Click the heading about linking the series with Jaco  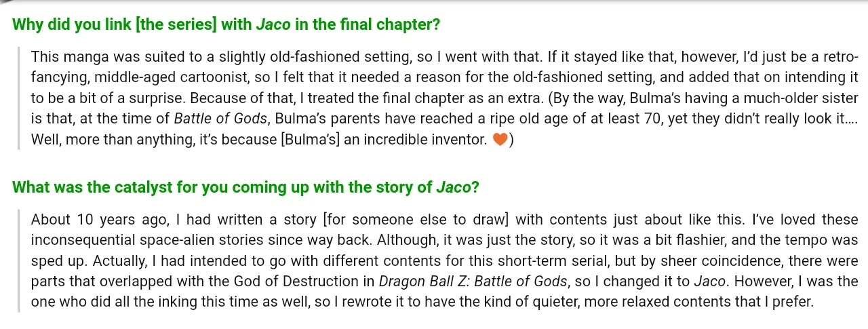click(x=226, y=25)
